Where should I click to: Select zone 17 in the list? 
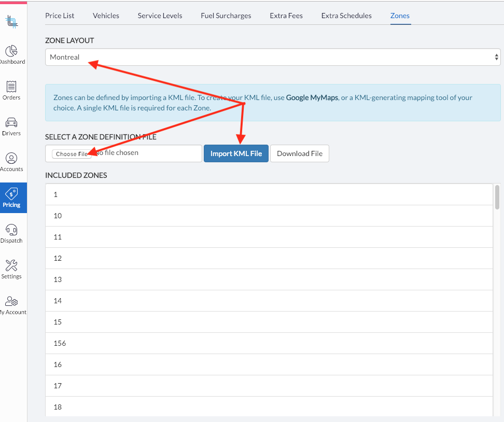point(269,386)
